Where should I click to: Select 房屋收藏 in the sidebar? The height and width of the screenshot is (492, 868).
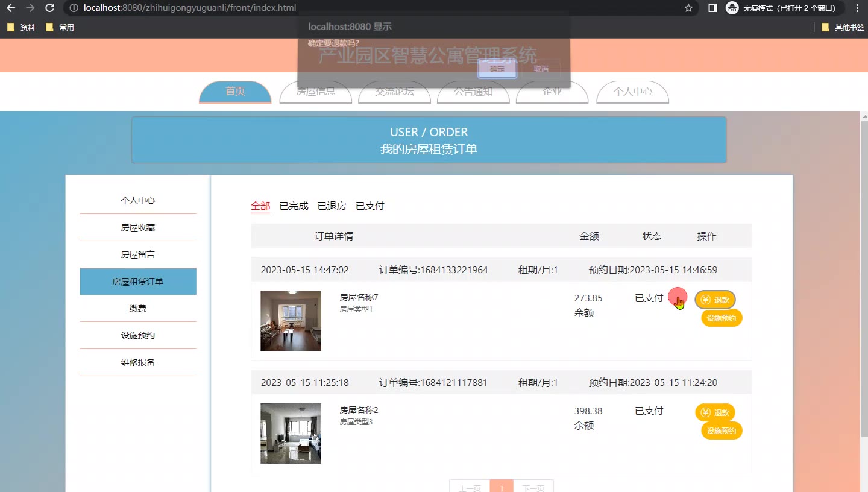click(138, 227)
